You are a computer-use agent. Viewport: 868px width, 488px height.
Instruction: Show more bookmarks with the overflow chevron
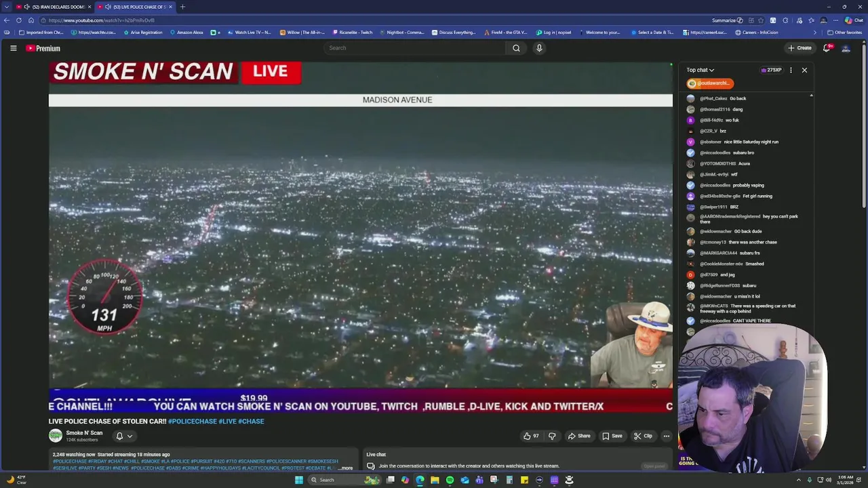tap(815, 33)
